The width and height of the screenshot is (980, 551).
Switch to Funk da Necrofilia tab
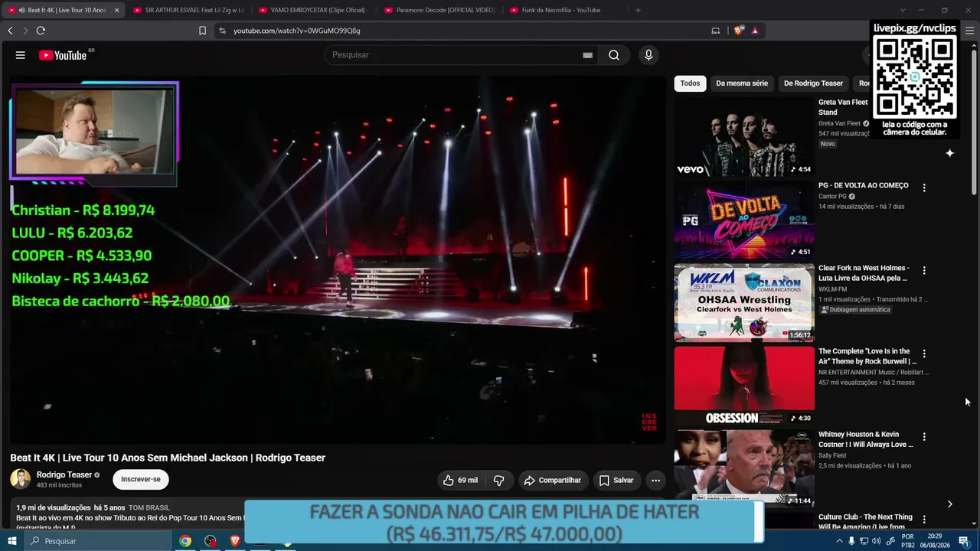tap(565, 10)
